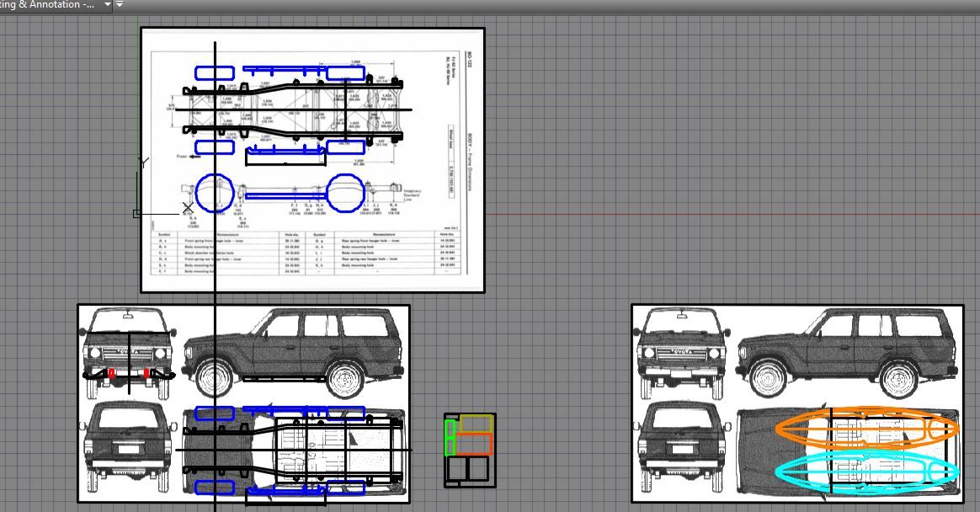Select the long vertical black construction line

pyautogui.click(x=215, y=276)
